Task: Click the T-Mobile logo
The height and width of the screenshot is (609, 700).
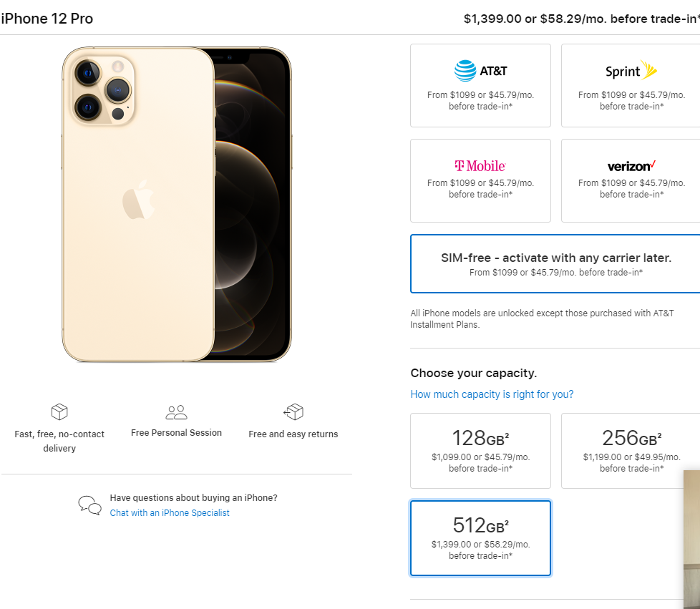Action: [480, 166]
